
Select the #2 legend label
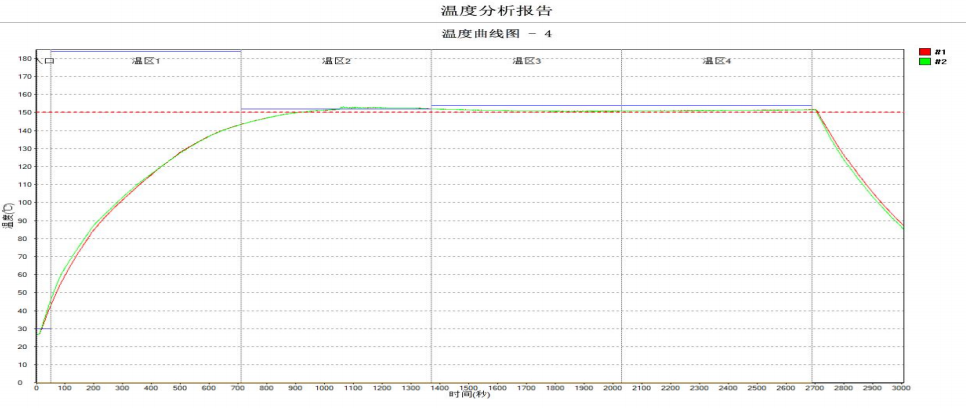[940, 61]
